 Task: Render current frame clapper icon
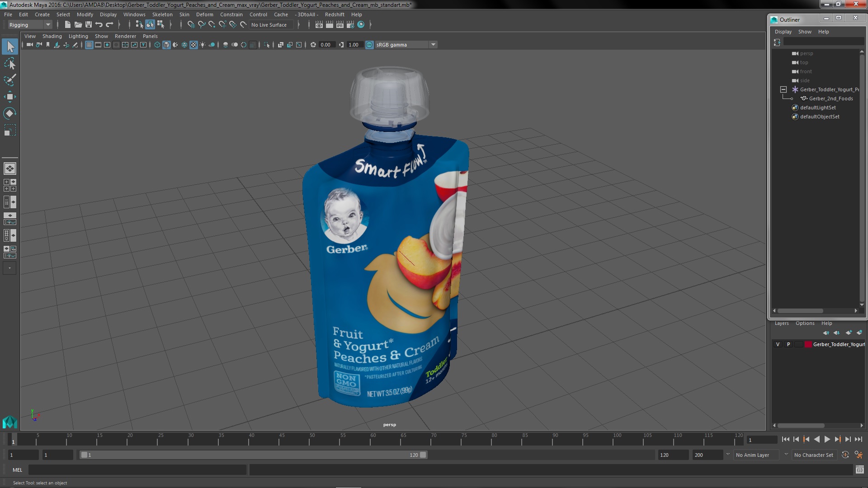coord(330,25)
